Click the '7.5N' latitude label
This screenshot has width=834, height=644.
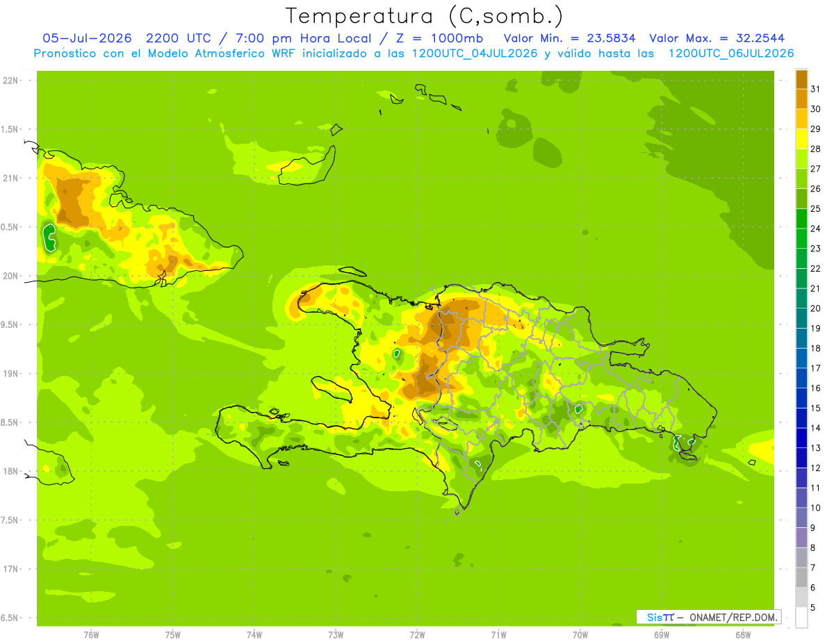(x=10, y=520)
